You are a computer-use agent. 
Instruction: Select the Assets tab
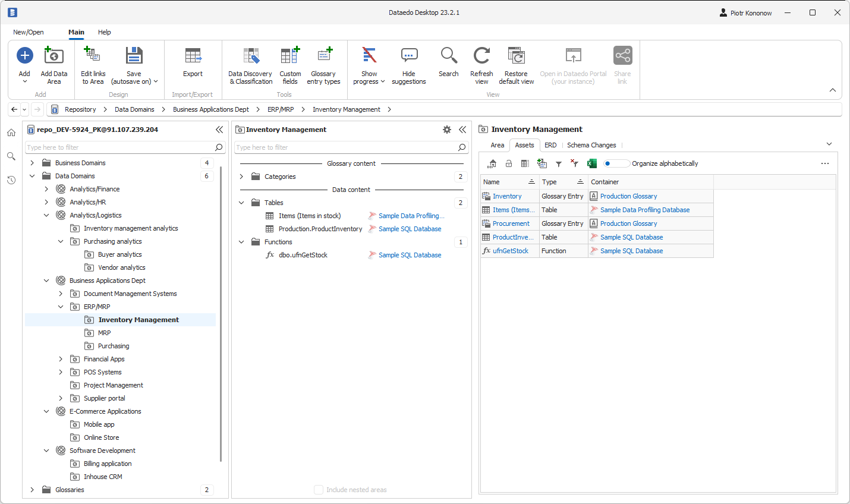(524, 145)
